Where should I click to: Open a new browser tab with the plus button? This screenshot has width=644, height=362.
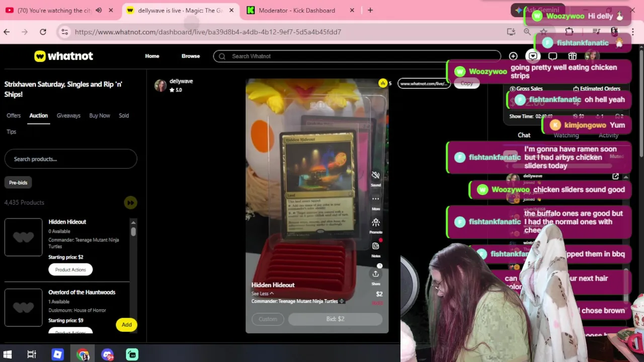[370, 10]
